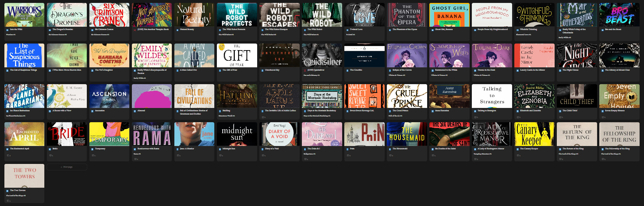Click the comment icon under Jane: A Murder
The image size is (644, 206).
click(178, 156)
